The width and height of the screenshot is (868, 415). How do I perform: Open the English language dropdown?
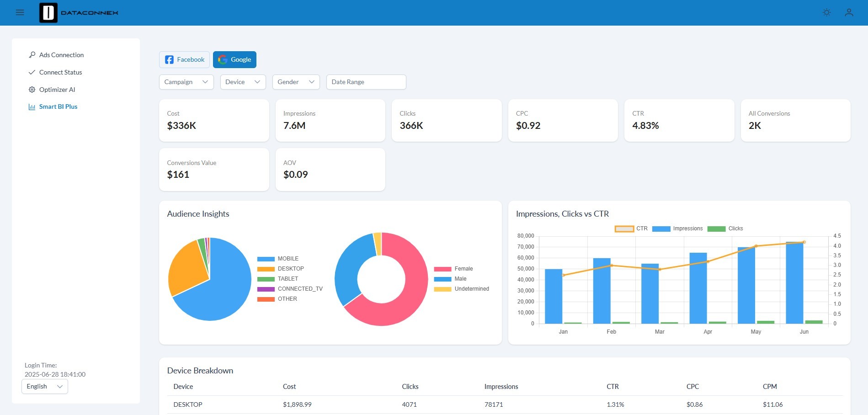point(45,386)
